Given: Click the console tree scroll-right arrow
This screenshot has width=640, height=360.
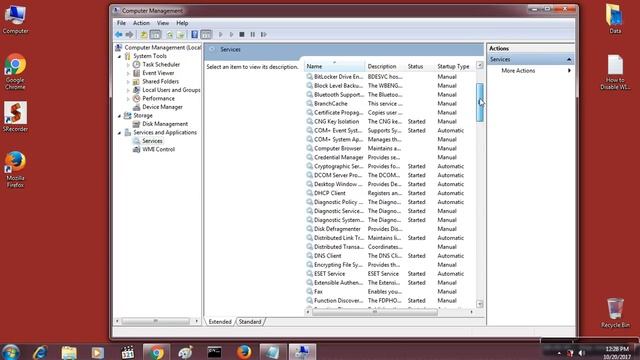Looking at the screenshot, I should pyautogui.click(x=197, y=321).
